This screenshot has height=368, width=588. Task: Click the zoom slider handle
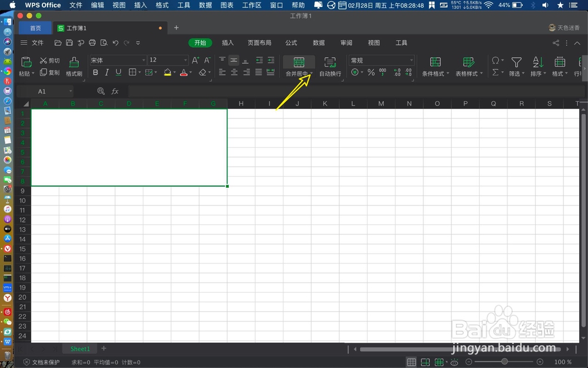505,362
